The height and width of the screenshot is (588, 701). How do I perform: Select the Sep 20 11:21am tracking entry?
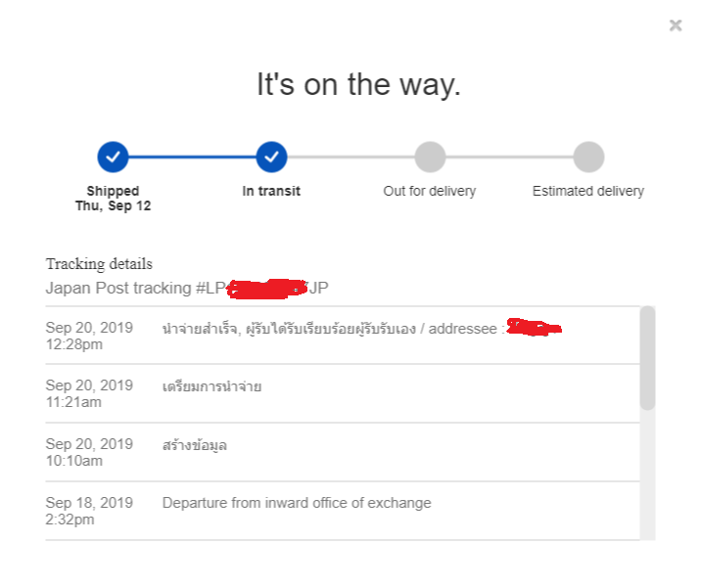pos(343,393)
